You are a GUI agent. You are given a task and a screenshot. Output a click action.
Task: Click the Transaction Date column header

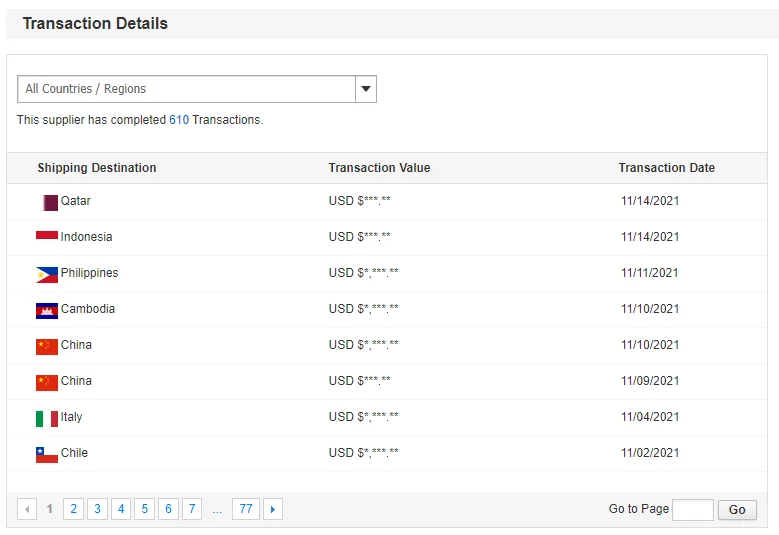pyautogui.click(x=666, y=168)
